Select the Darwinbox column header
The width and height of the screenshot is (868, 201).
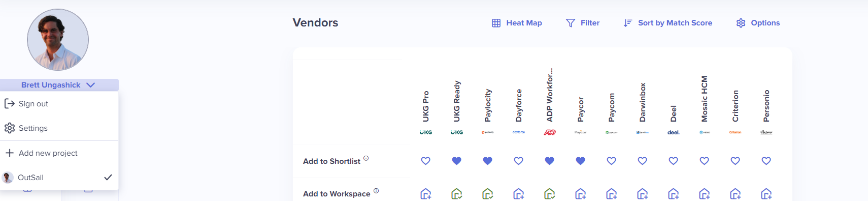[x=643, y=102]
